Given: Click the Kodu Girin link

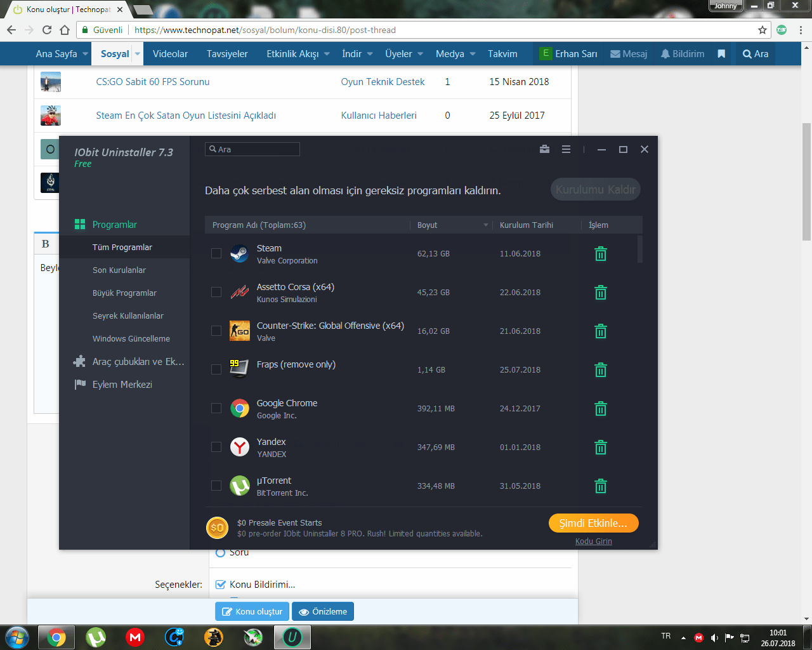Looking at the screenshot, I should coord(594,541).
